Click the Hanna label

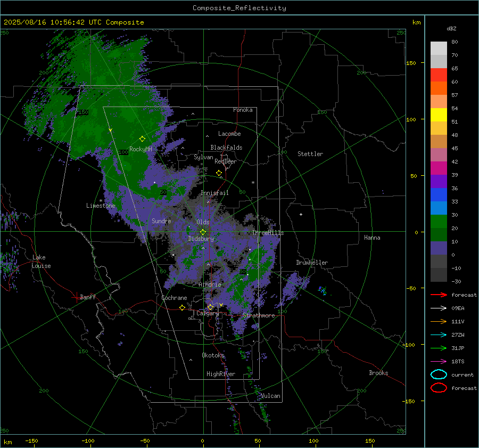coord(372,238)
